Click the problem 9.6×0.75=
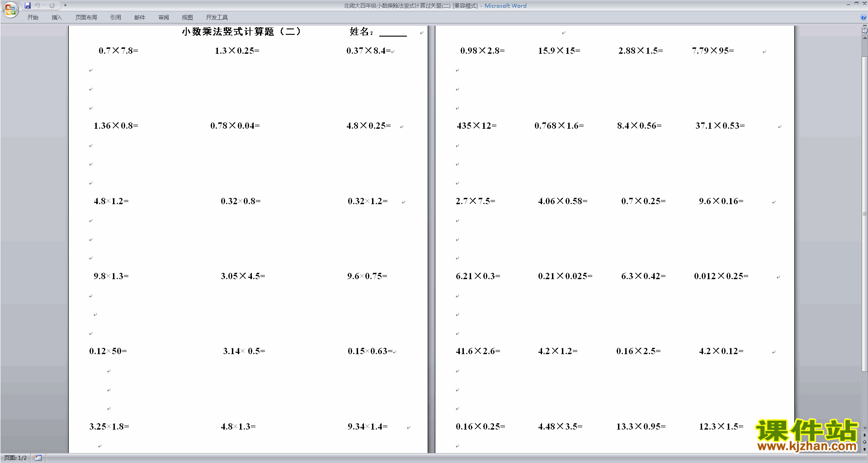868x463 pixels. [x=367, y=276]
